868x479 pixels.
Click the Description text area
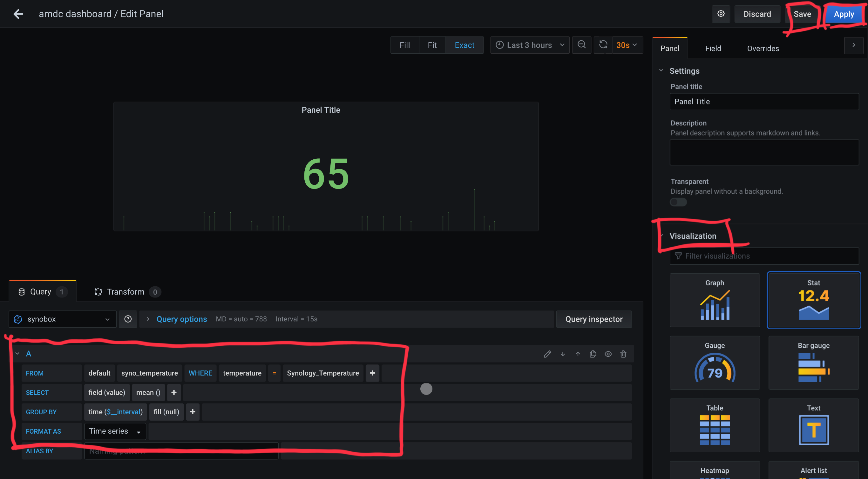[x=764, y=152]
